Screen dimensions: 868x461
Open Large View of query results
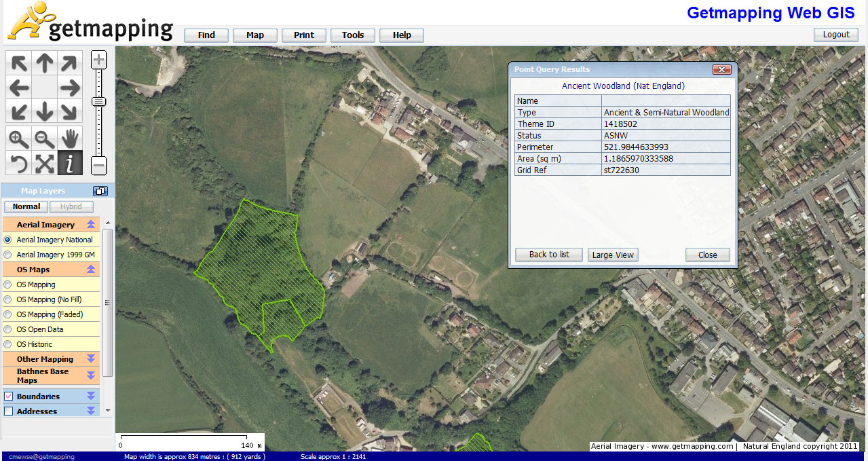pyautogui.click(x=612, y=255)
